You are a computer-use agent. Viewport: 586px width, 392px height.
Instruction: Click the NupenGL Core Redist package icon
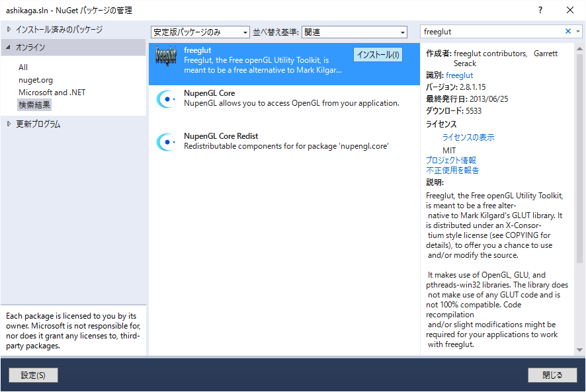coord(165,142)
